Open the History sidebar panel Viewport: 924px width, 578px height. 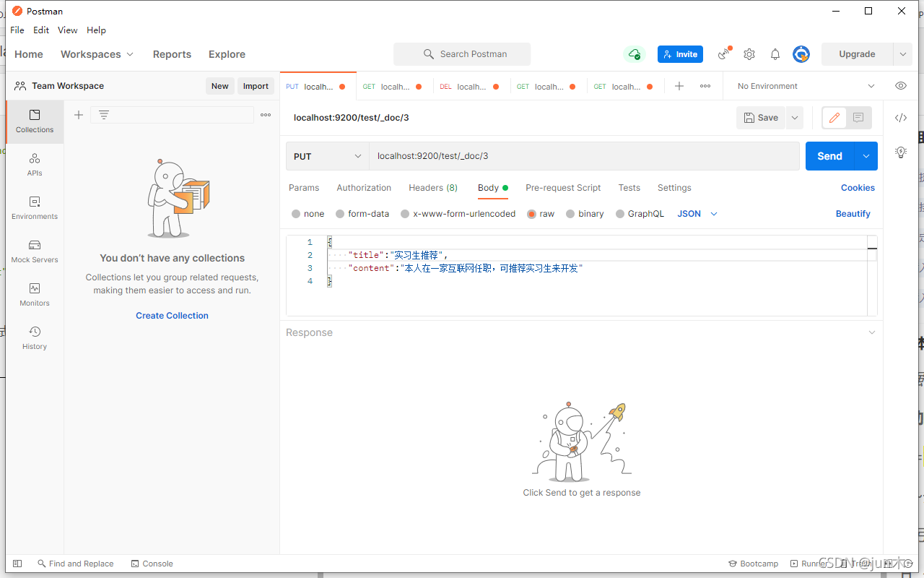point(35,338)
